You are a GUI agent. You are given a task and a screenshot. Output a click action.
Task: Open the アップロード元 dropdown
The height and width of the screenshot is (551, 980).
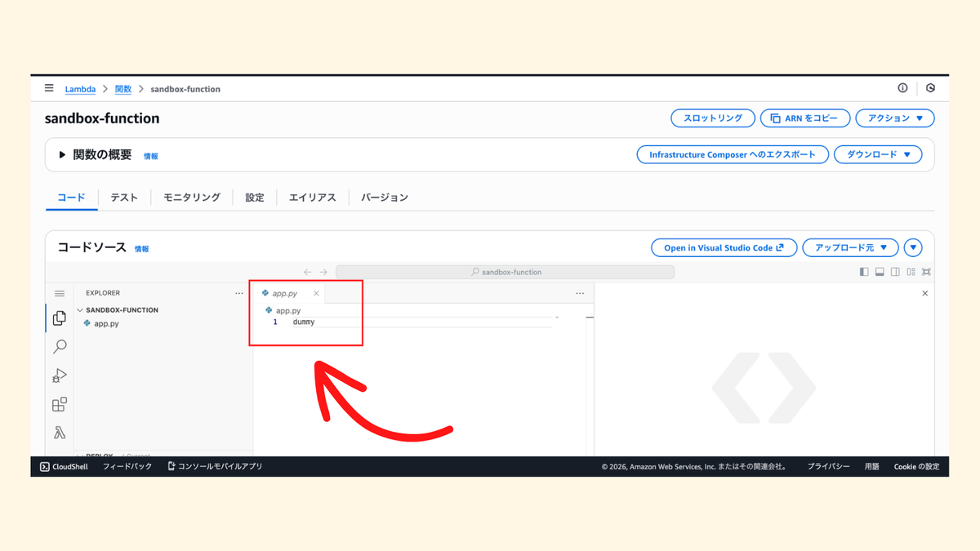[x=850, y=247]
